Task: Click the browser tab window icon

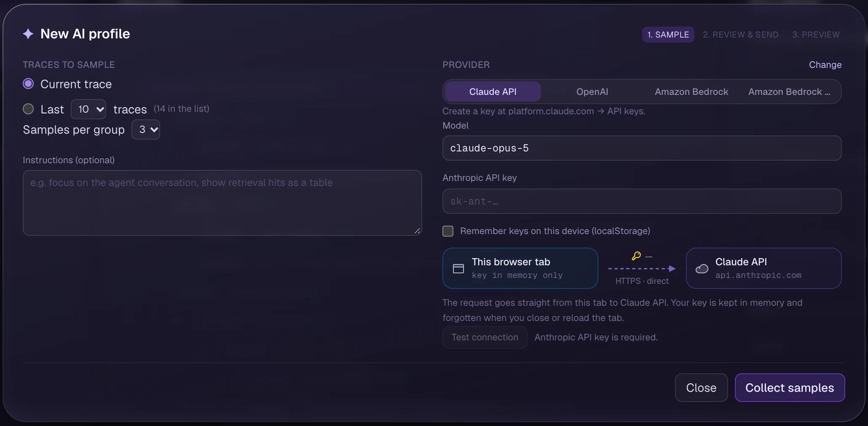Action: (x=458, y=269)
